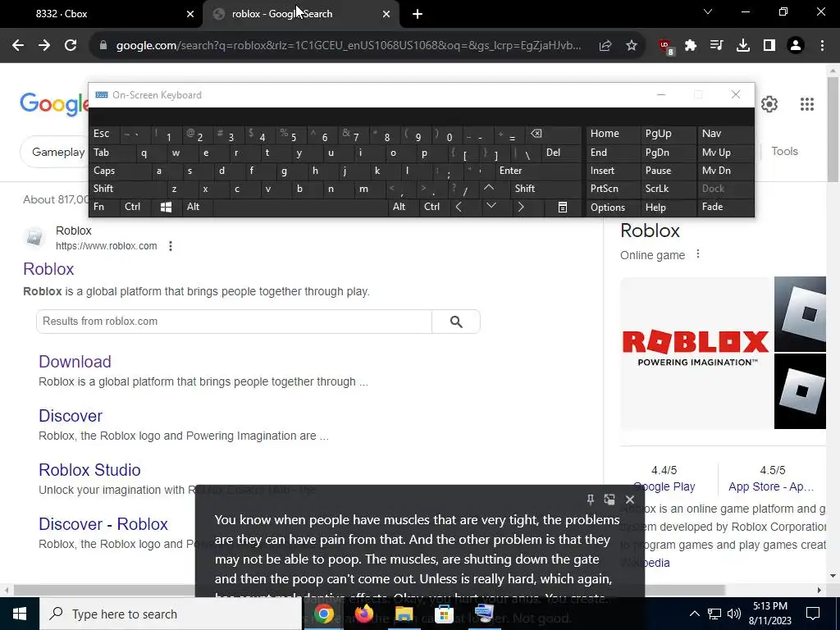840x630 pixels.
Task: Open the system volume control
Action: point(734,614)
